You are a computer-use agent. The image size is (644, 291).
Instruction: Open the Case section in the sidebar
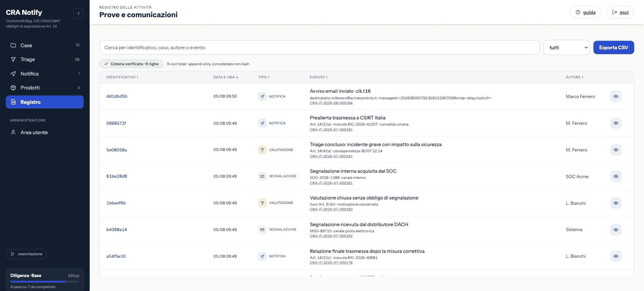pos(45,45)
